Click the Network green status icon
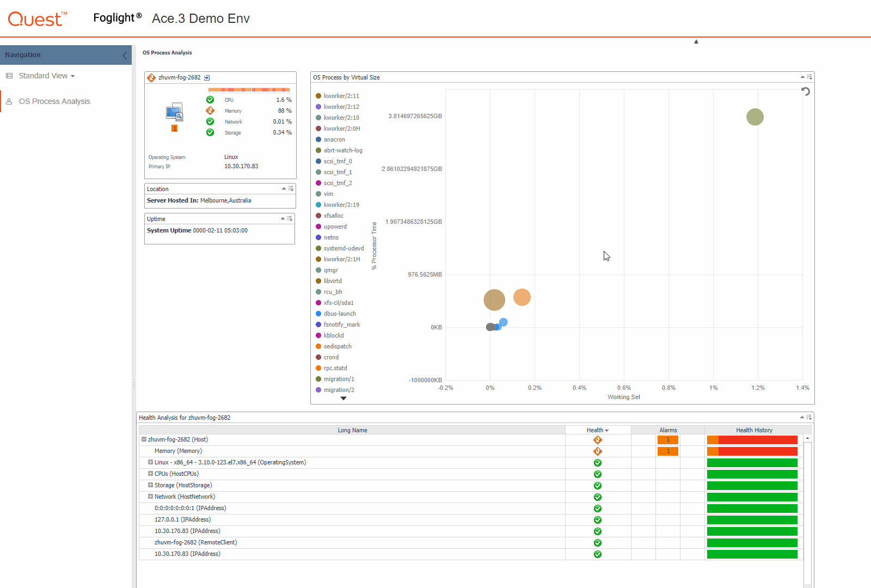Viewport: 871px width, 588px height. click(x=210, y=121)
